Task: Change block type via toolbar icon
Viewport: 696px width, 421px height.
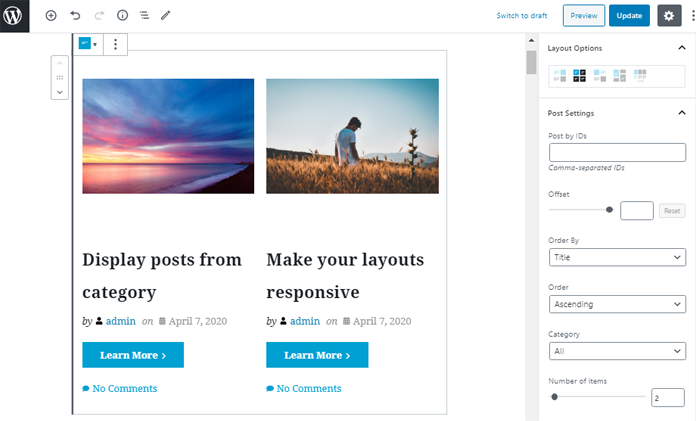Action: click(87, 44)
